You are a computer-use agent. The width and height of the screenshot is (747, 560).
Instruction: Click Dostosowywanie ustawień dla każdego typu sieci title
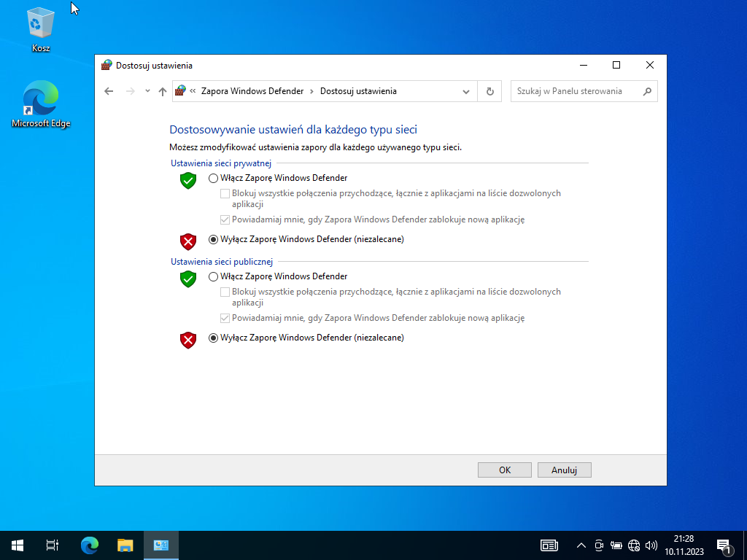point(293,130)
